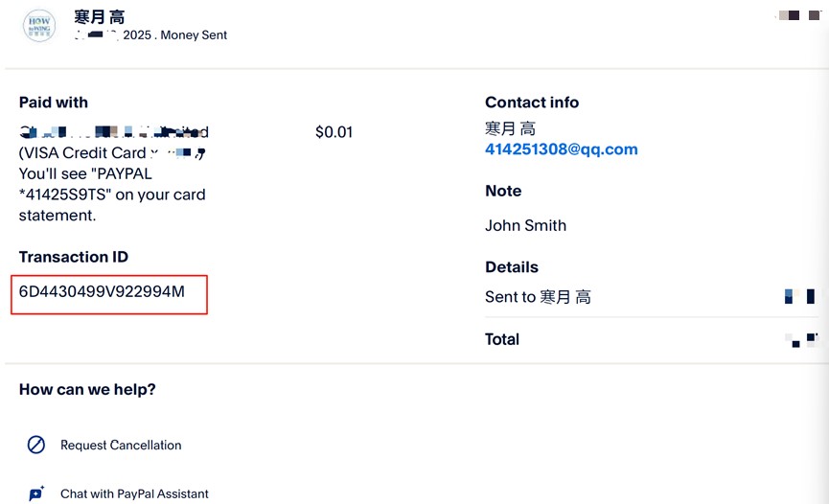Click the PAYPAL *41425S9TS card statement text

tap(112, 195)
